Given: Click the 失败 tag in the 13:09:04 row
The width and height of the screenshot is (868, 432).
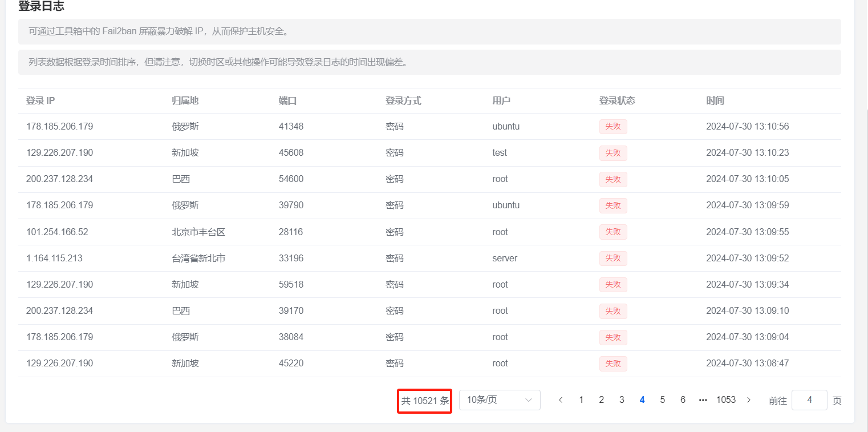Looking at the screenshot, I should tap(613, 337).
